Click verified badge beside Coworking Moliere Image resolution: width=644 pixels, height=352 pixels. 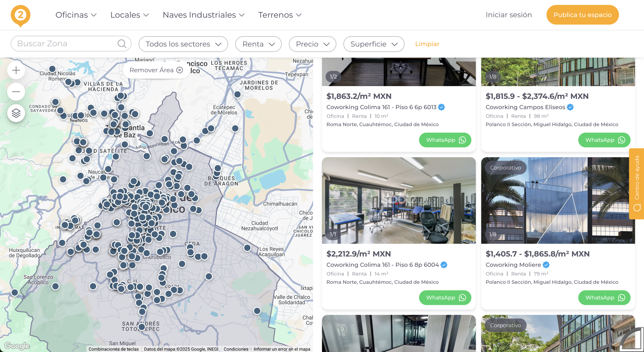[x=546, y=265]
